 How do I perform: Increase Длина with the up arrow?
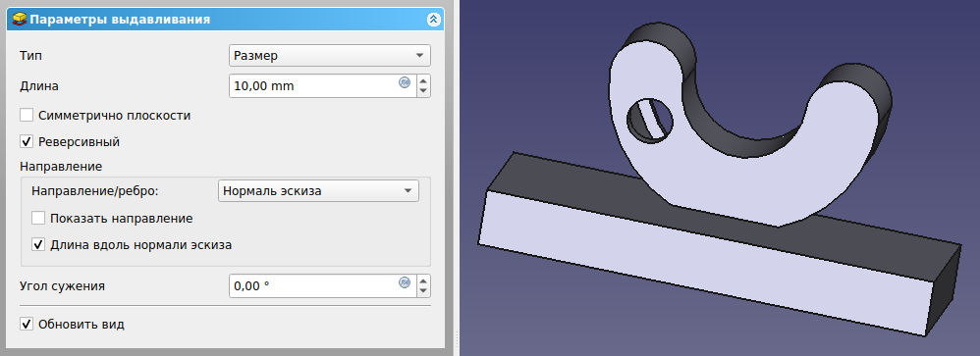[x=424, y=80]
